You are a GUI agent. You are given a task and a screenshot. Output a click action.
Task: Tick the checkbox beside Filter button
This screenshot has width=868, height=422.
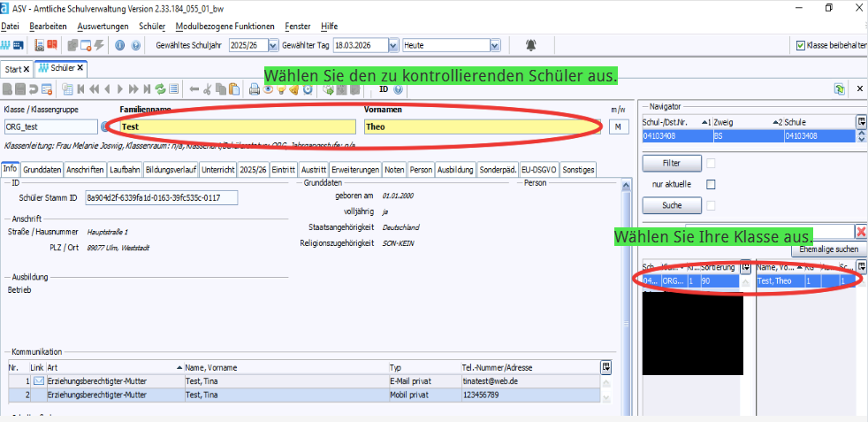click(711, 163)
